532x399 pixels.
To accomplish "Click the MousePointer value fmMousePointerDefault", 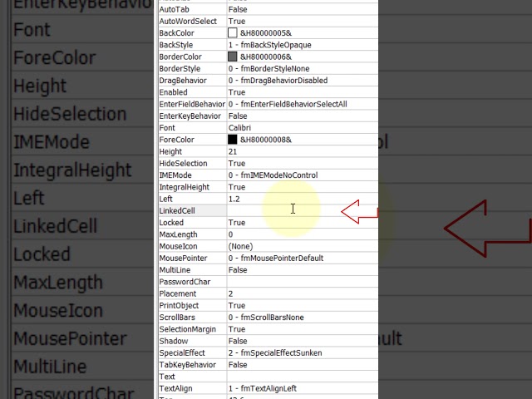I will (x=276, y=259).
